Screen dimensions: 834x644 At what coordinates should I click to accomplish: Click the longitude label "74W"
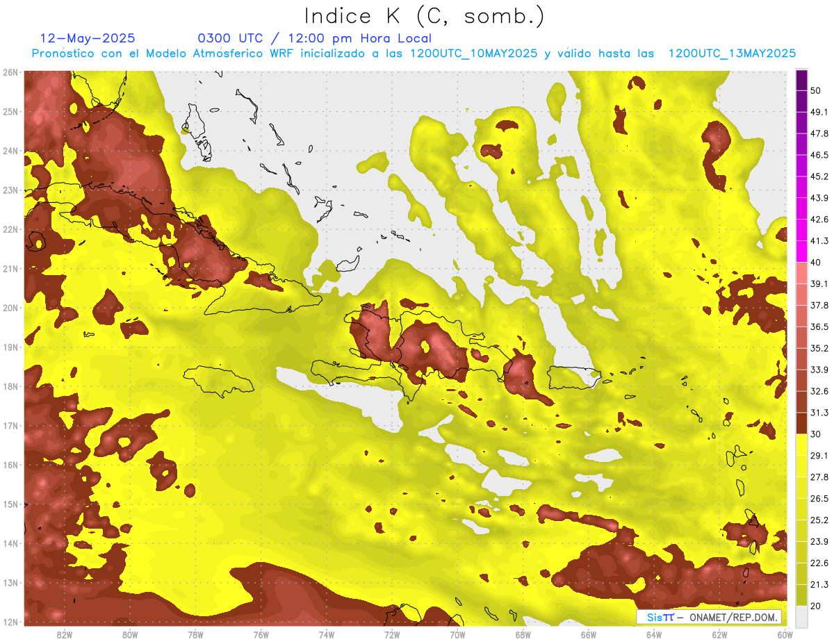[x=327, y=635]
